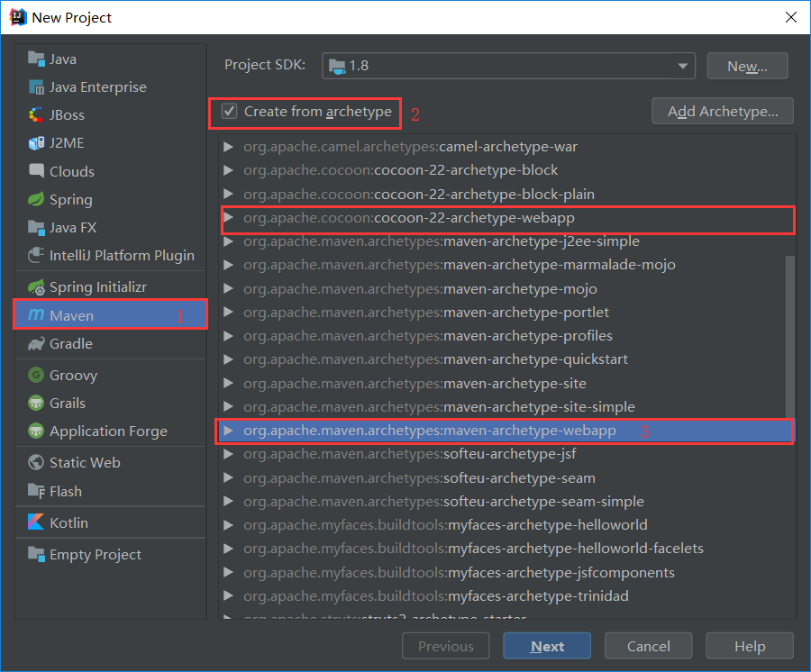Screen dimensions: 811x672
Task: Click the Empty Project folder icon
Action: point(36,554)
